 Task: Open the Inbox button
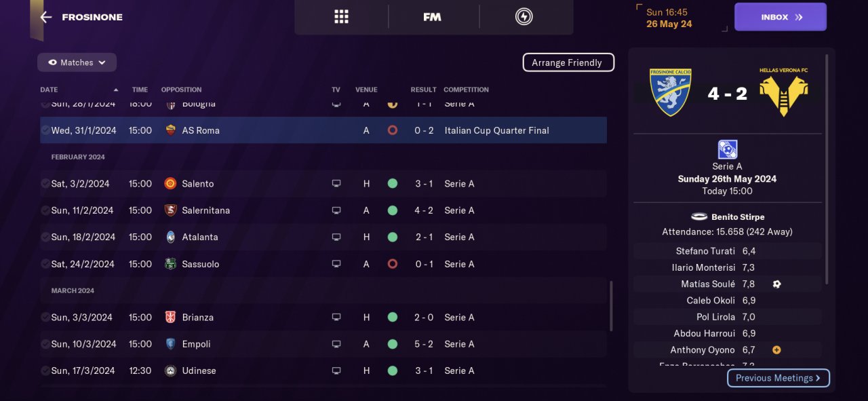[780, 17]
